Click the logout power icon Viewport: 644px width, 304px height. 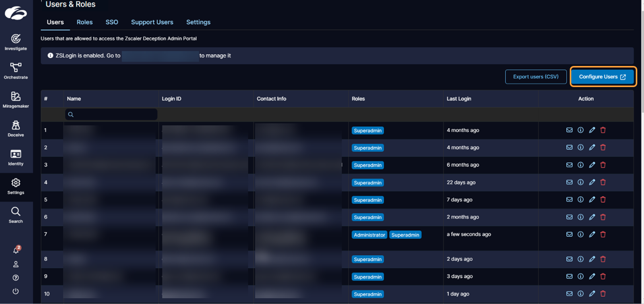click(15, 291)
